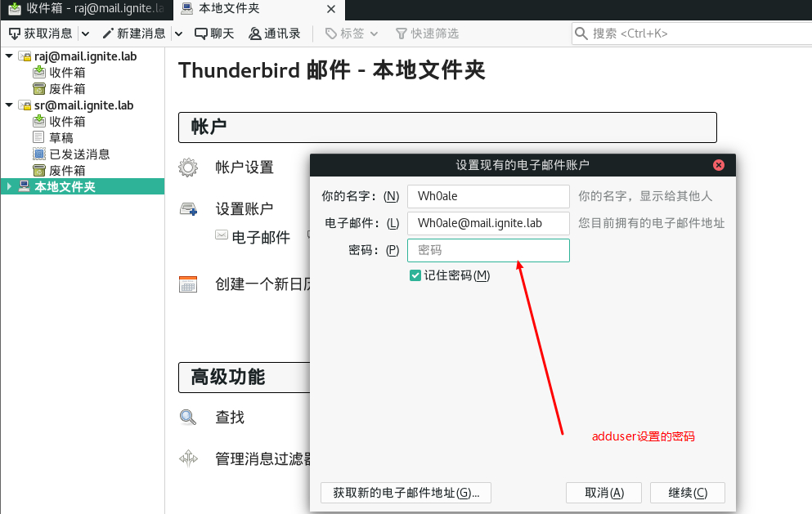812x514 pixels.
Task: Open the 草稿 drafts folder
Action: pos(61,137)
